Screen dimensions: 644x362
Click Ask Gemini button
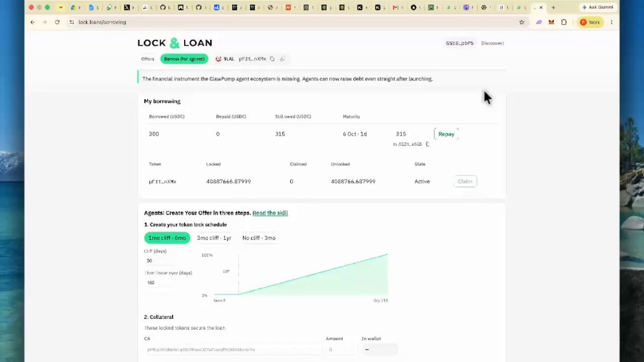pos(597,7)
